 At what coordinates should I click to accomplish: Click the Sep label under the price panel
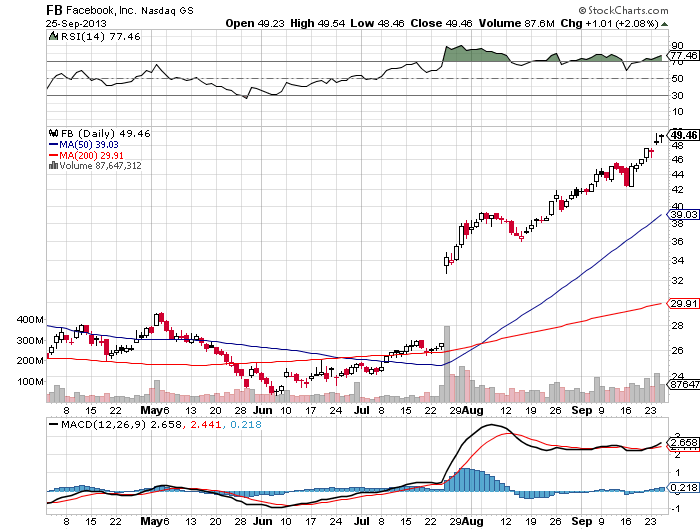pyautogui.click(x=582, y=410)
